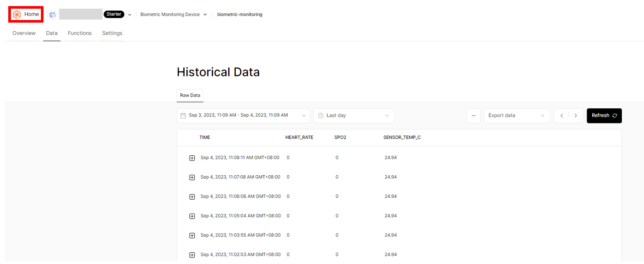Switch to the Overview tab
This screenshot has width=644, height=264.
pos(24,33)
